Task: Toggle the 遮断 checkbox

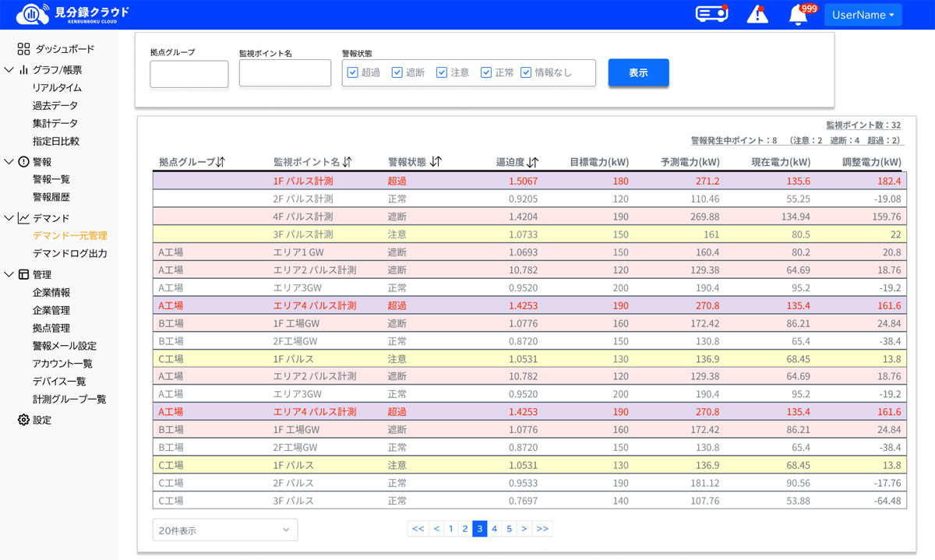Action: [x=397, y=72]
